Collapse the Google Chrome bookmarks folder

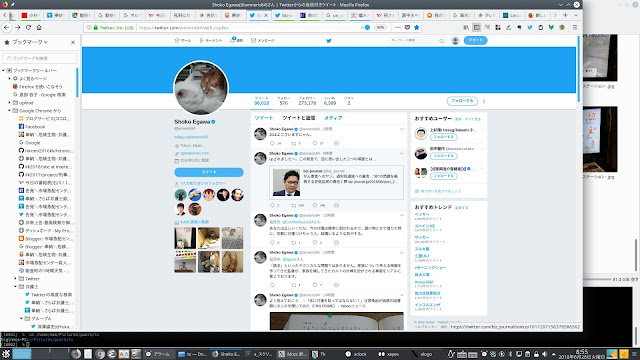9,111
